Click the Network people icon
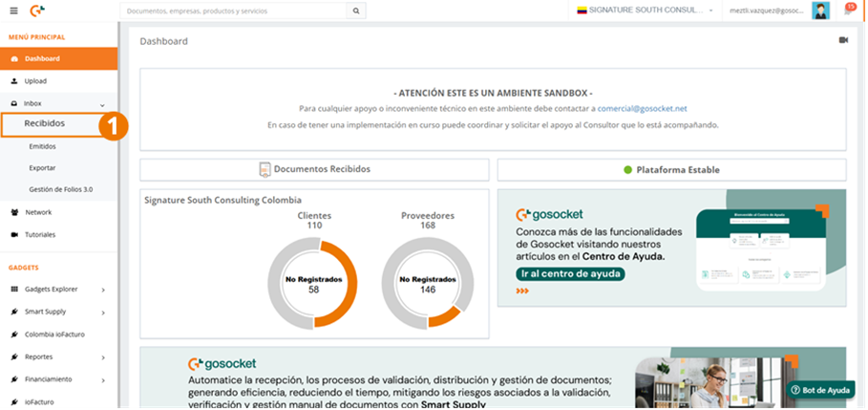This screenshot has height=410, width=868. (14, 212)
